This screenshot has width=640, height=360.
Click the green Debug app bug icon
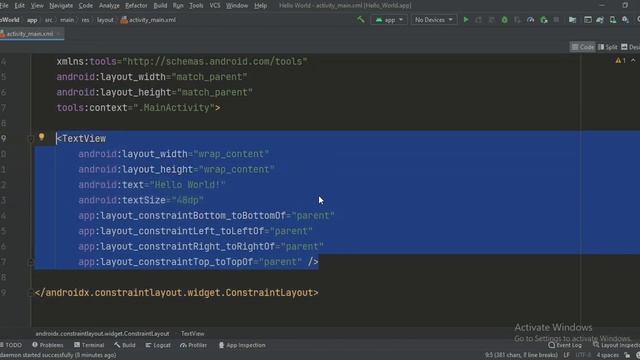tap(504, 20)
